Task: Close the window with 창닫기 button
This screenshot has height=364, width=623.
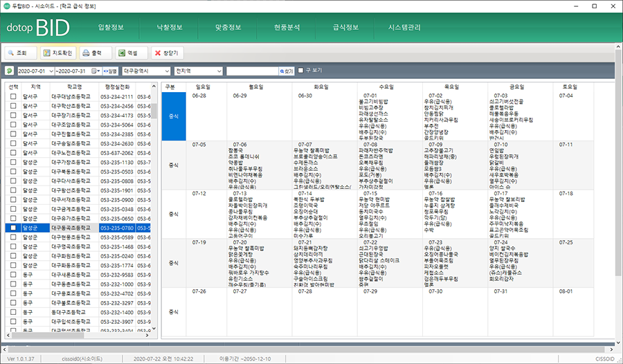Action: pyautogui.click(x=167, y=53)
